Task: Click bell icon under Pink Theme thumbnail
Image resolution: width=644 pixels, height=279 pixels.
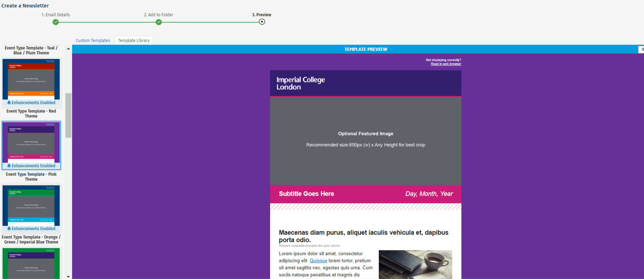Action: click(9, 166)
